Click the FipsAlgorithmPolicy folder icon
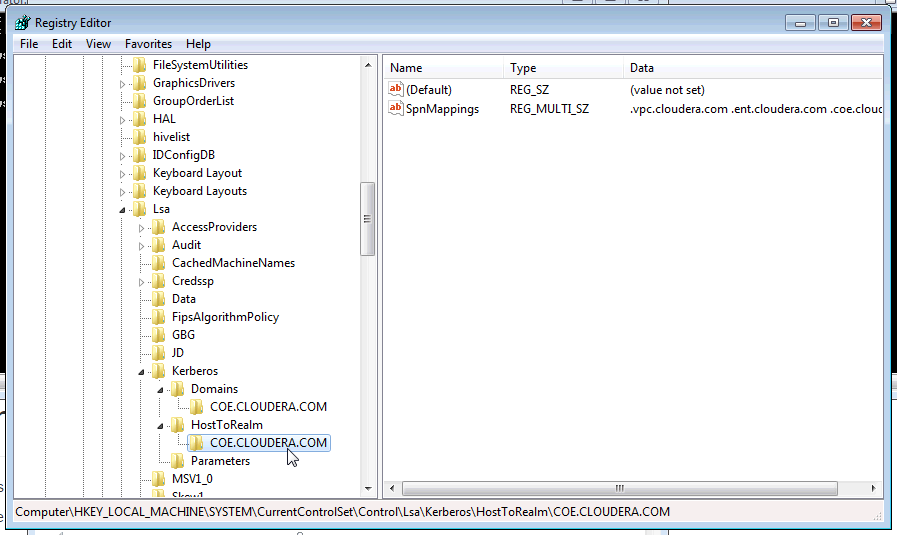The width and height of the screenshot is (897, 535). point(158,318)
